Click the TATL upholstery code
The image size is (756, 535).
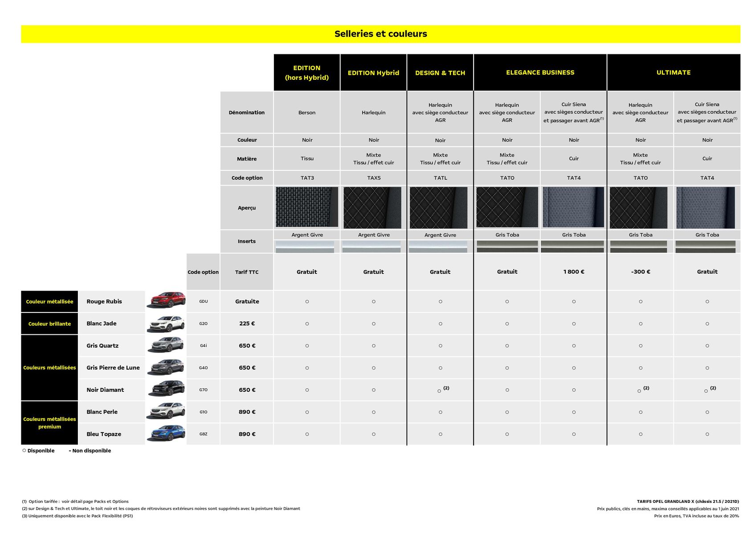coord(441,177)
